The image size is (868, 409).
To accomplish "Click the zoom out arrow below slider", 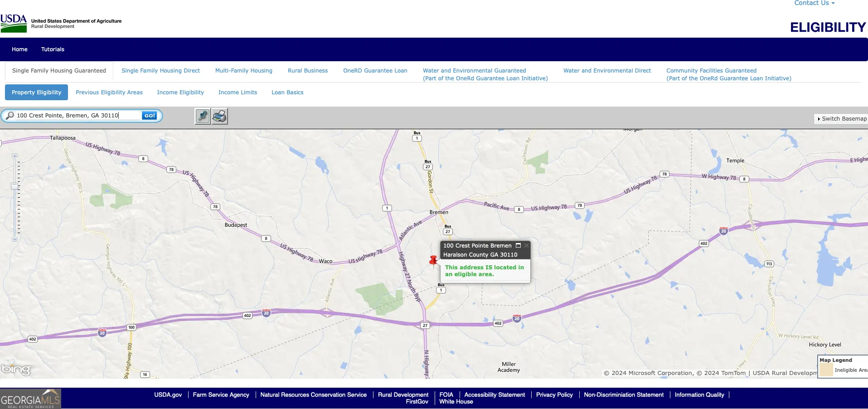I will (x=15, y=239).
